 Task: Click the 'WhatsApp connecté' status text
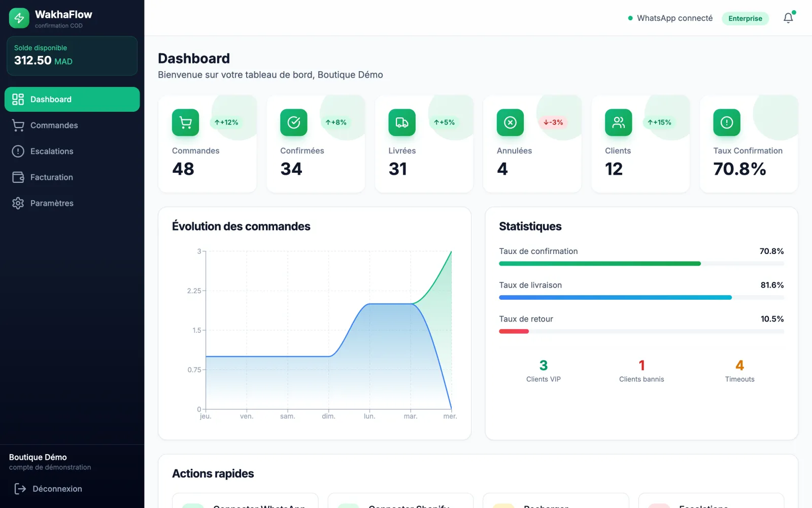pyautogui.click(x=675, y=18)
